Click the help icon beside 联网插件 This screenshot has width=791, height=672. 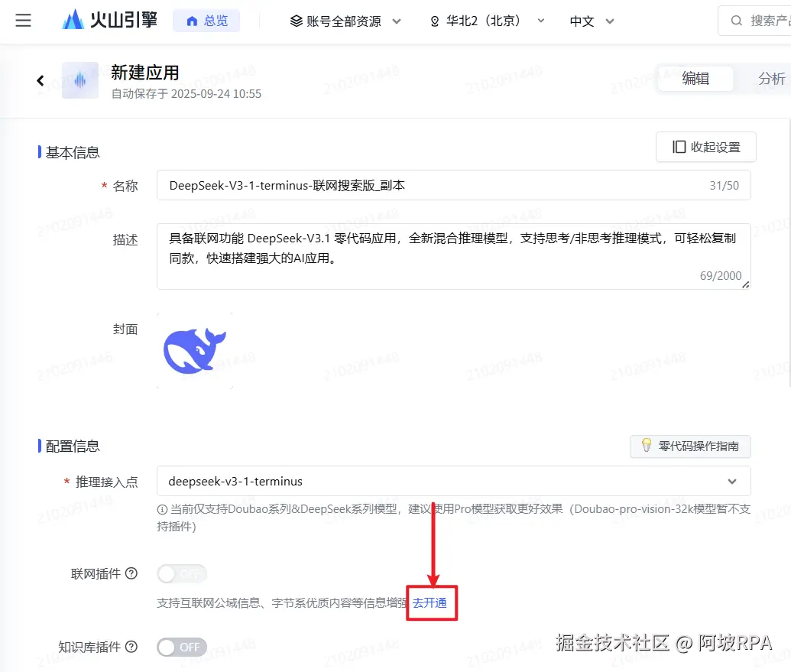click(x=131, y=573)
